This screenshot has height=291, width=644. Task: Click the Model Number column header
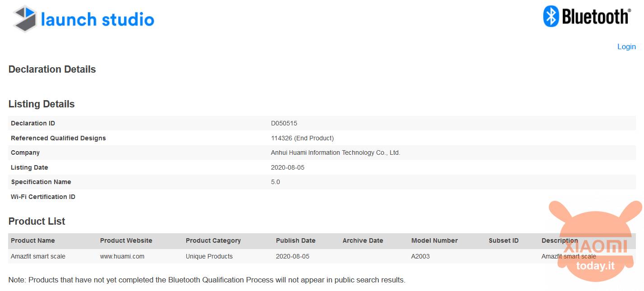click(x=435, y=240)
